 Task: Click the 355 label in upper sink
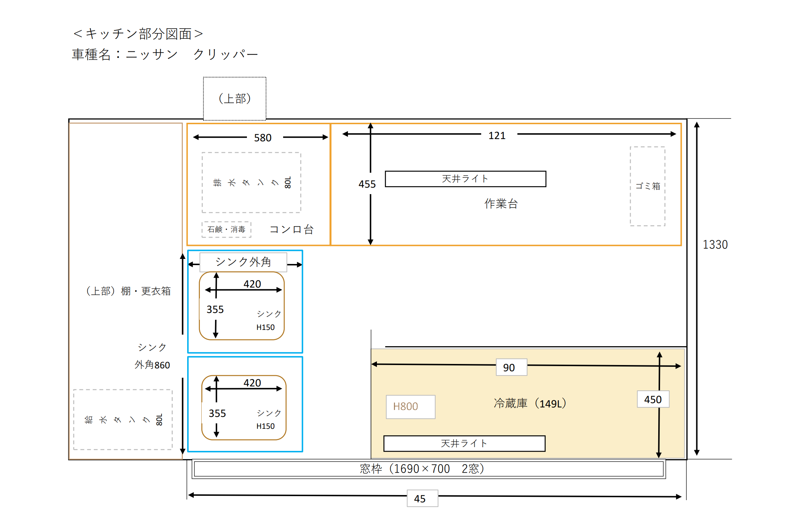[215, 309]
